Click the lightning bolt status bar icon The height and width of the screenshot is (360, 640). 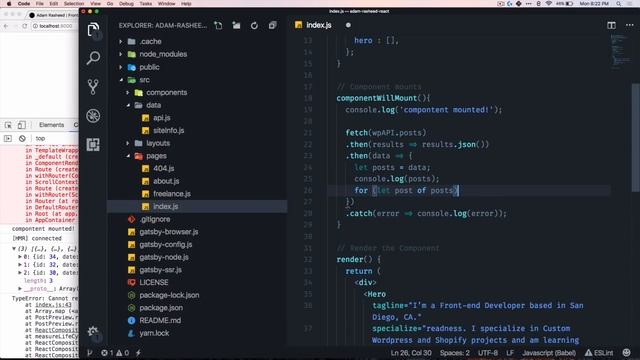(x=138, y=353)
